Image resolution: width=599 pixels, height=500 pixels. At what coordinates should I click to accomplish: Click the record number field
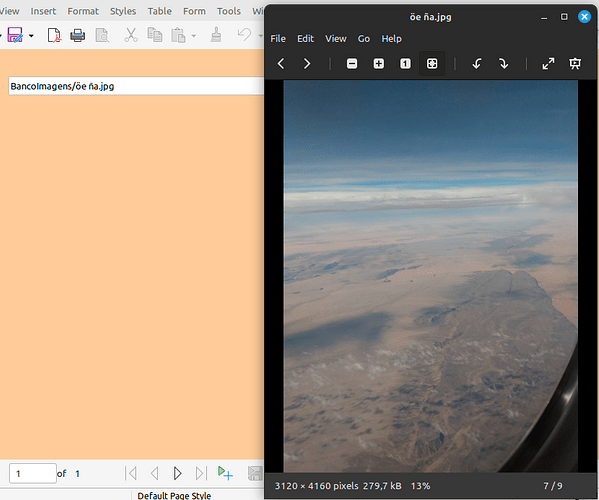[33, 474]
